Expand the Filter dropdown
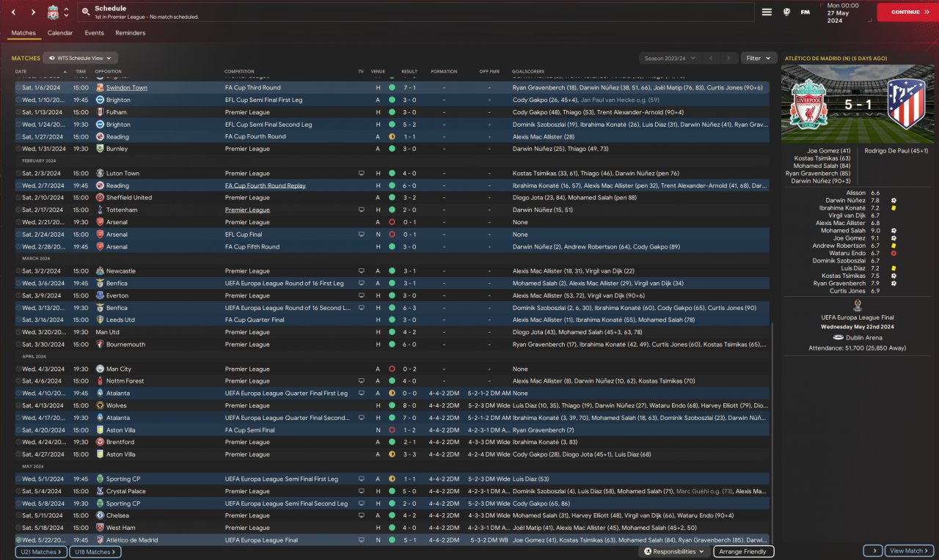The height and width of the screenshot is (560, 939). [x=759, y=58]
